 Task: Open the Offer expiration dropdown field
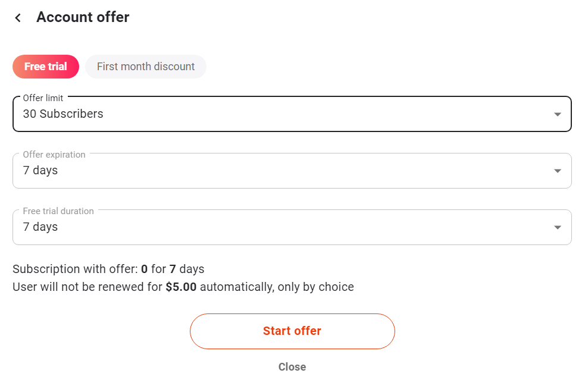pyautogui.click(x=292, y=171)
